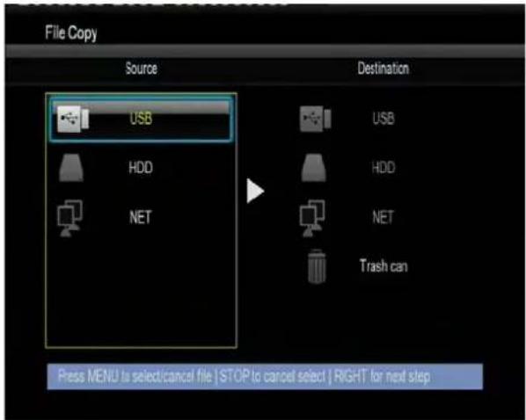Choose the USB label in Destination
The height and width of the screenshot is (420, 526).
point(384,119)
